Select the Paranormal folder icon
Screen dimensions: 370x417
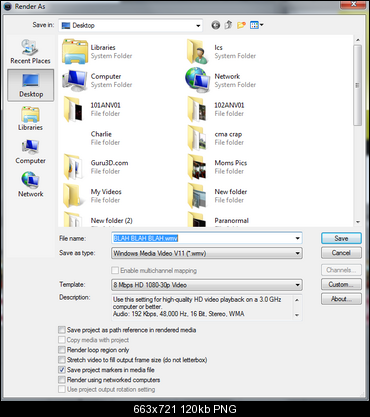(x=198, y=219)
